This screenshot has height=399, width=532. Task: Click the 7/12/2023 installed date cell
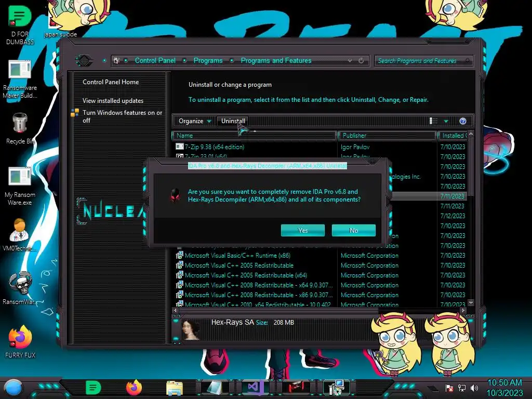click(x=453, y=216)
